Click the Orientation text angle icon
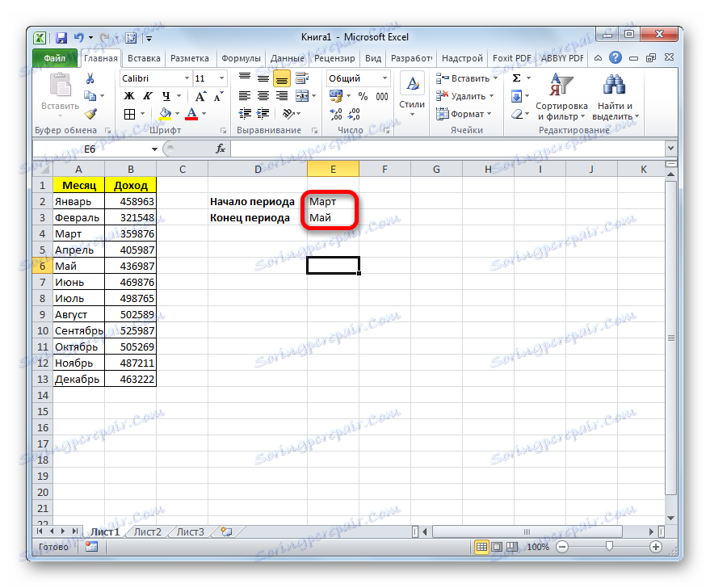 click(x=288, y=114)
